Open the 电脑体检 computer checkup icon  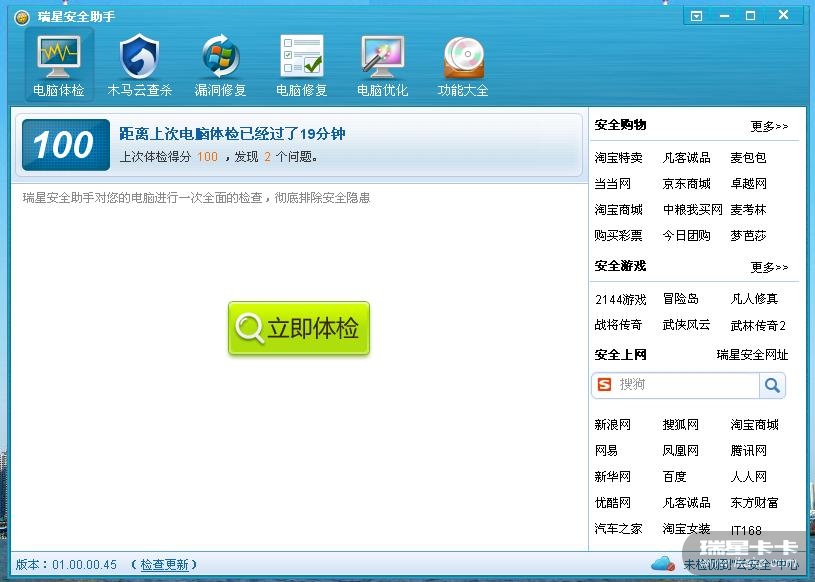click(x=59, y=65)
